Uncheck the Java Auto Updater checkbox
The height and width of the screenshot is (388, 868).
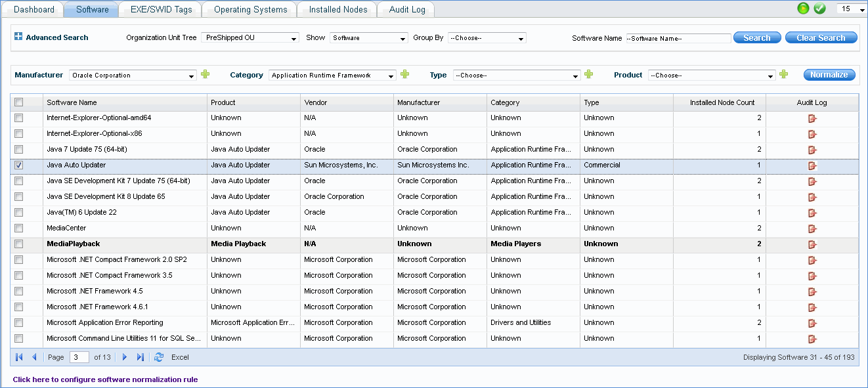tap(19, 165)
